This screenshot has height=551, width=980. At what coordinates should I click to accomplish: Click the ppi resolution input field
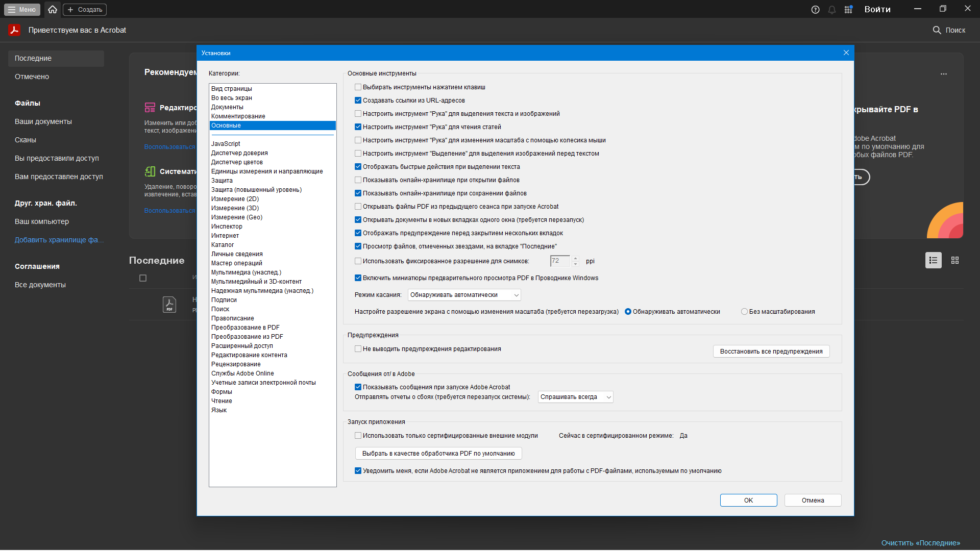click(x=559, y=261)
